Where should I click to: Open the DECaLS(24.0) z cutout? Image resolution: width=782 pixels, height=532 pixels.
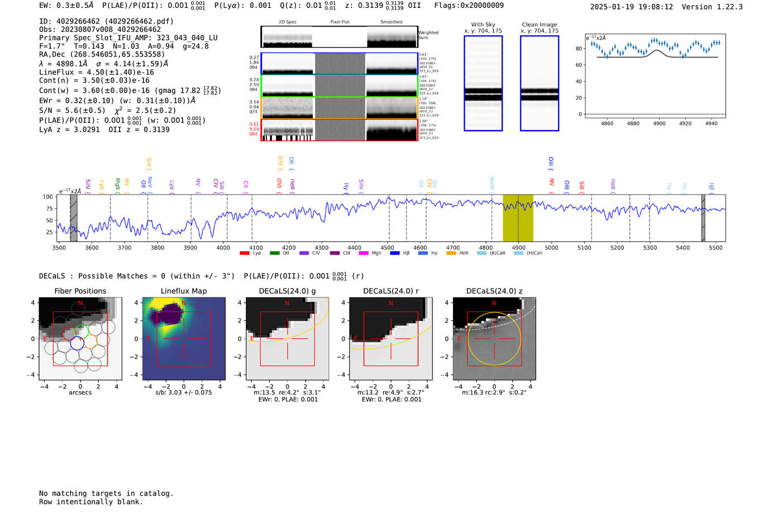[x=494, y=339]
